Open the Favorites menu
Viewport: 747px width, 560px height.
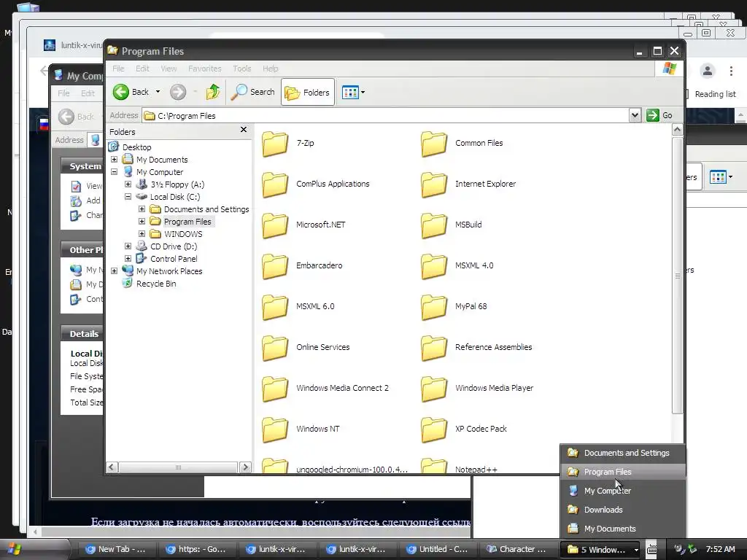pos(205,69)
